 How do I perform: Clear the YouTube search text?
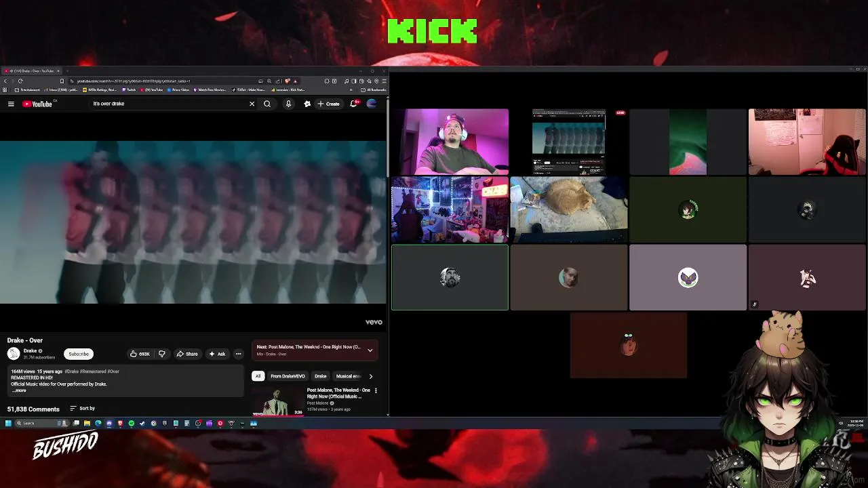252,104
